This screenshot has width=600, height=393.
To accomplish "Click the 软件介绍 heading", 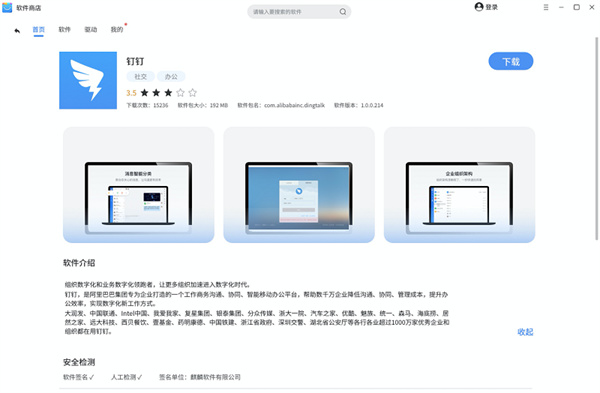I will 79,263.
